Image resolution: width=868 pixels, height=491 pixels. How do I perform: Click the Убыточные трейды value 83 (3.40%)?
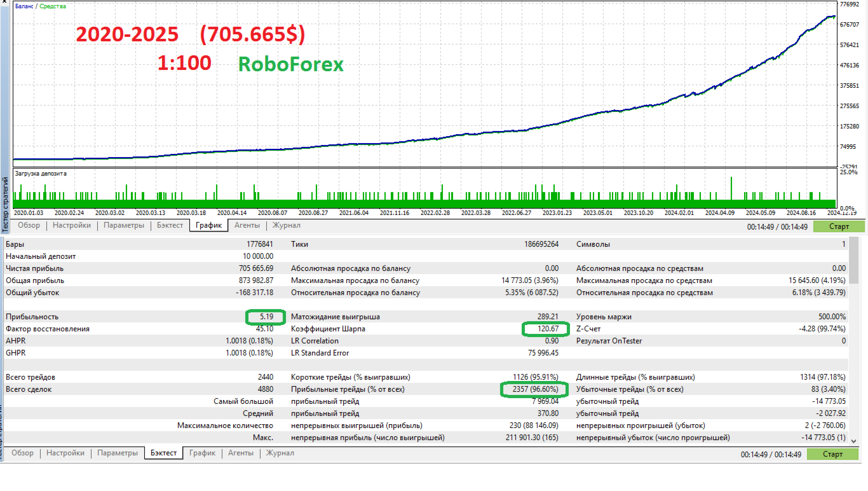point(828,389)
